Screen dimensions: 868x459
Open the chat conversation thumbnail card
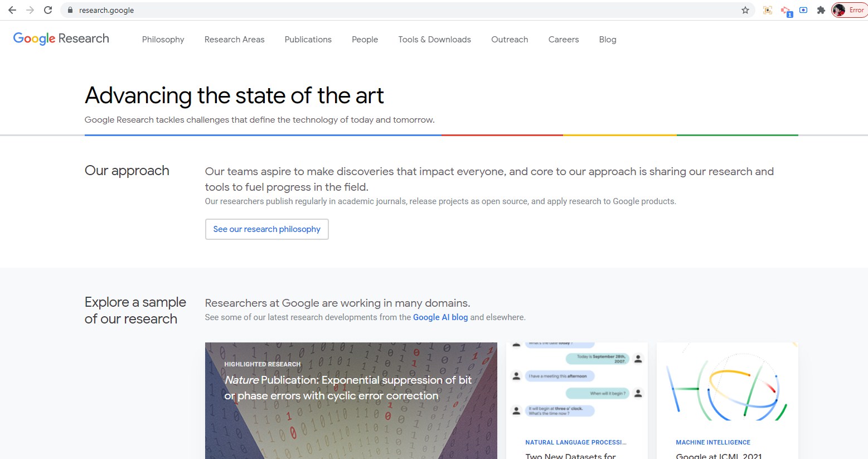(x=577, y=382)
